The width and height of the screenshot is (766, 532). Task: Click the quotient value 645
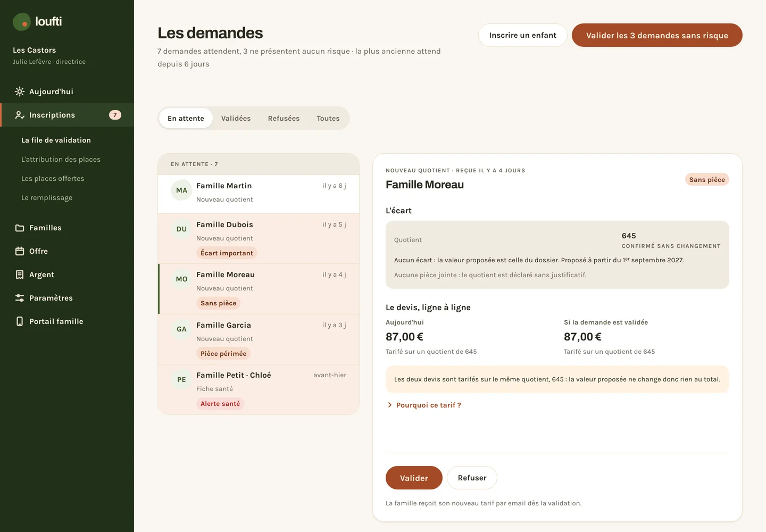click(x=629, y=236)
